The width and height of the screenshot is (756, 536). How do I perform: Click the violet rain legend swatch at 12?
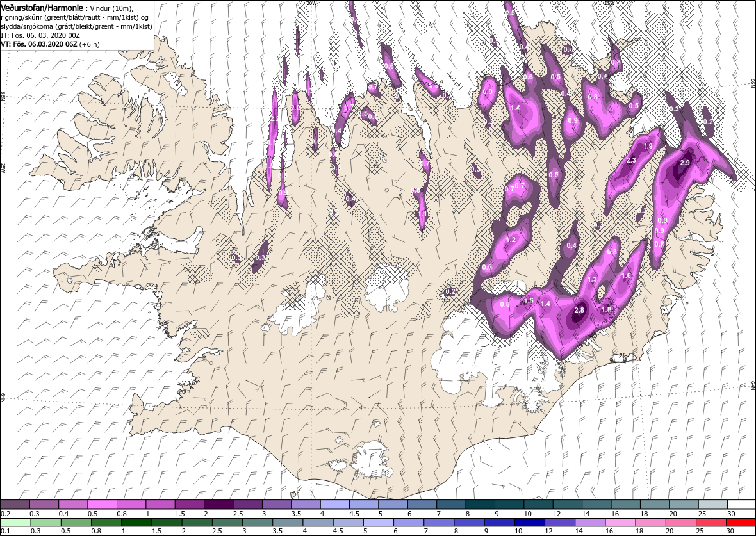559,523
